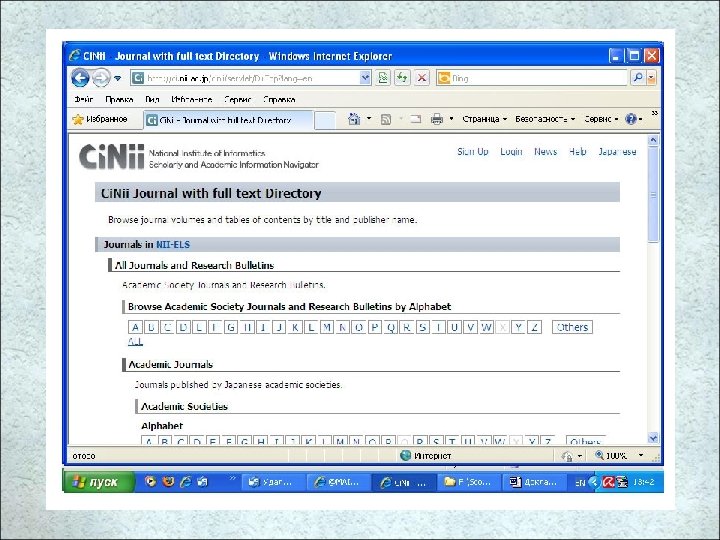Go back with the browser Back arrow
The height and width of the screenshot is (540, 720).
point(80,78)
